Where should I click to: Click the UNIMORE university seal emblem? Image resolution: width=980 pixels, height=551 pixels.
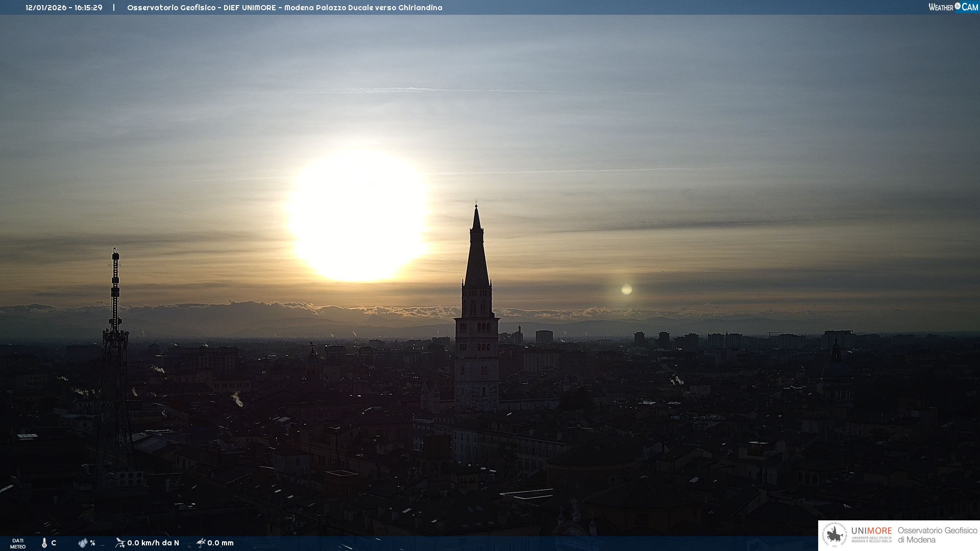click(835, 535)
